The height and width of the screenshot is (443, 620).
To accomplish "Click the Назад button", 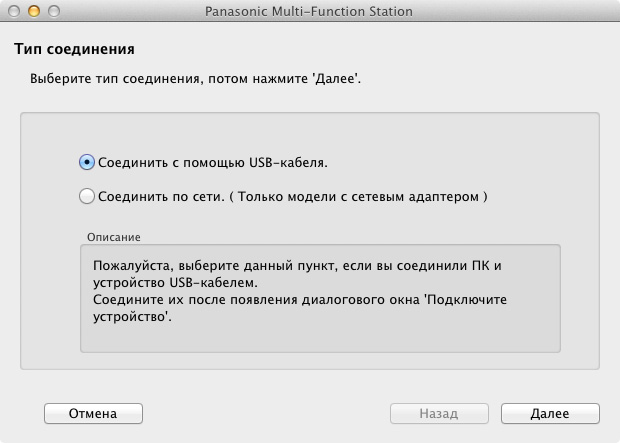I will (x=438, y=413).
